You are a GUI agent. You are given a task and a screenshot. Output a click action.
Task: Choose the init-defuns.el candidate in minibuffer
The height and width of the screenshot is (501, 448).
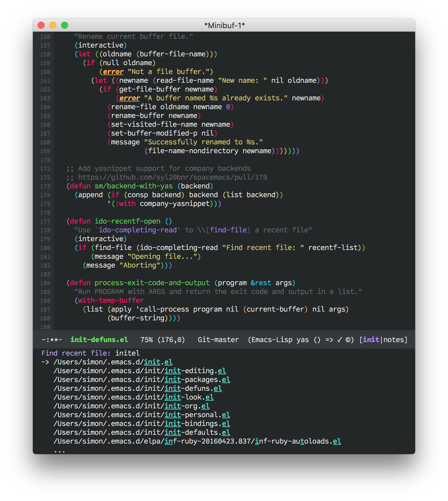coord(138,388)
